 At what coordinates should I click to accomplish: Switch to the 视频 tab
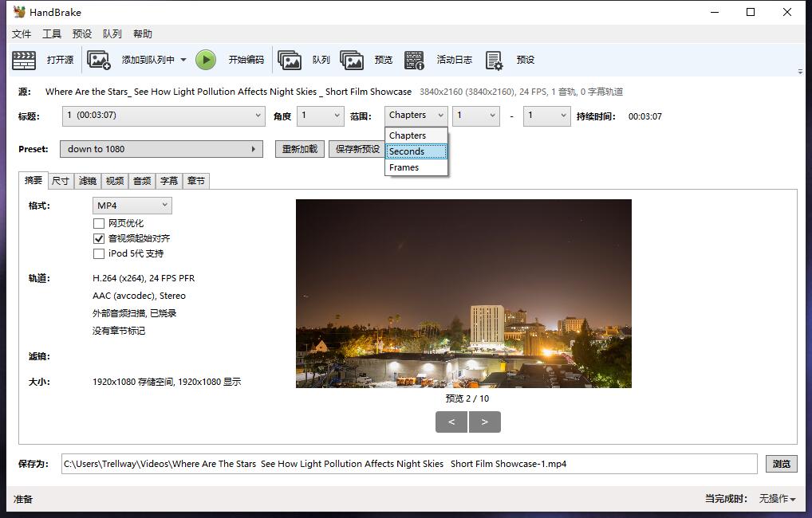[x=114, y=181]
